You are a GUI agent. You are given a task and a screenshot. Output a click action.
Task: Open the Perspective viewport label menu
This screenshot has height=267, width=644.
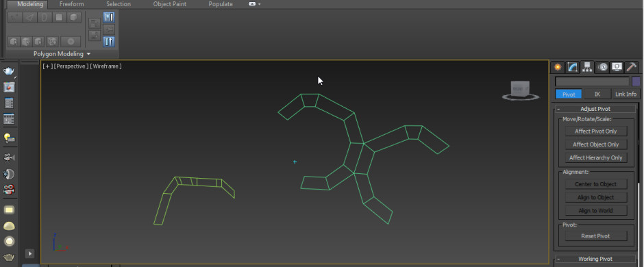click(71, 66)
